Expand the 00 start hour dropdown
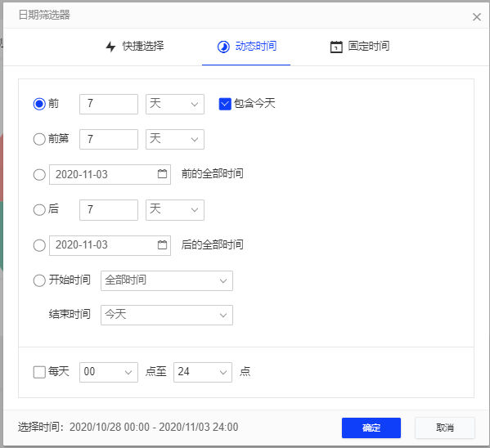The height and width of the screenshot is (448, 490). (x=109, y=372)
